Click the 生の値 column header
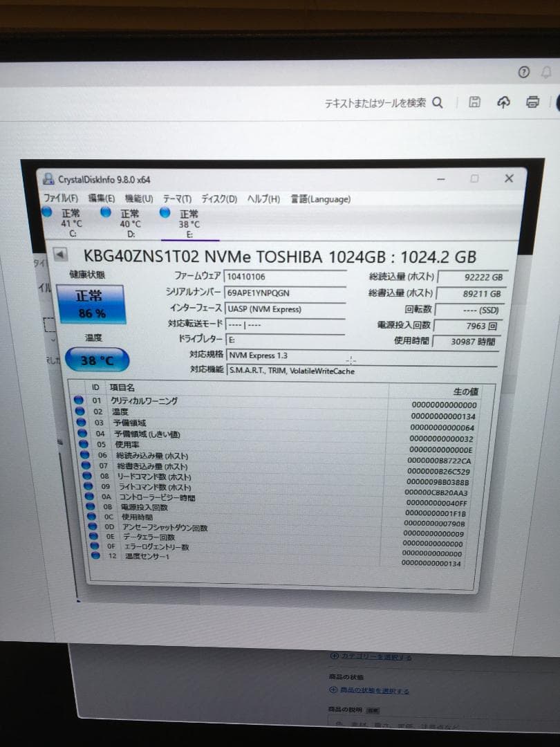560x747 pixels. (465, 391)
